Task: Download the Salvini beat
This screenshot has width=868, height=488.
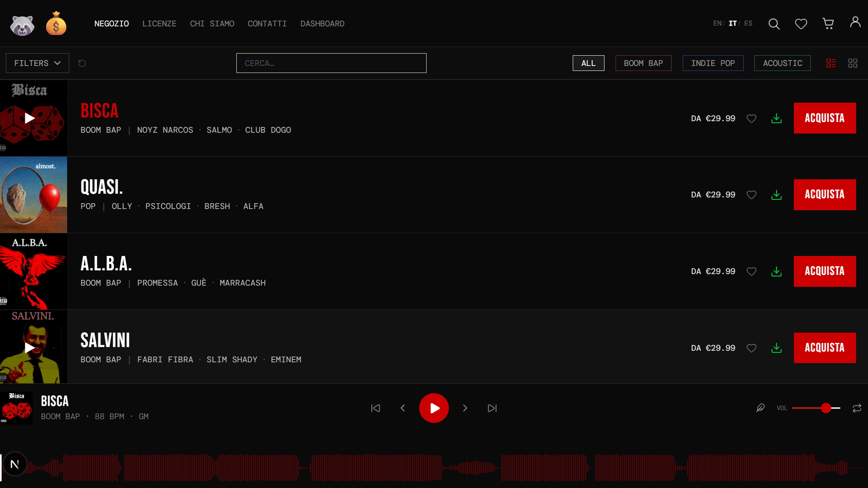Action: click(x=777, y=348)
